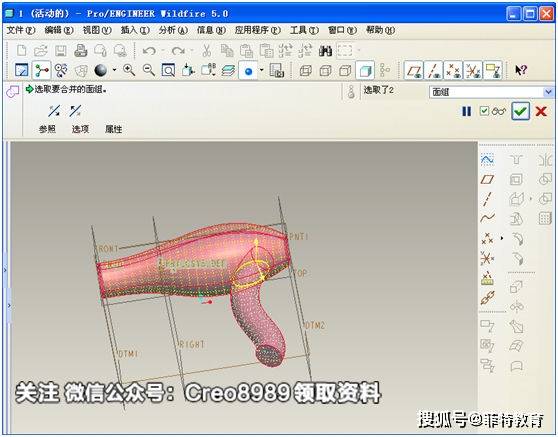Expand lower collapse arrow on left sidebar
This screenshot has width=558, height=437.
click(x=9, y=305)
